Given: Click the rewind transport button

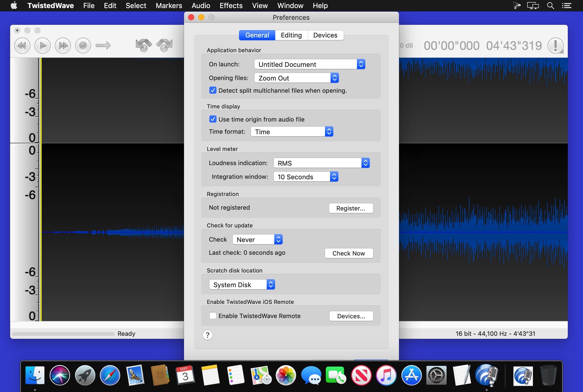Looking at the screenshot, I should point(22,46).
